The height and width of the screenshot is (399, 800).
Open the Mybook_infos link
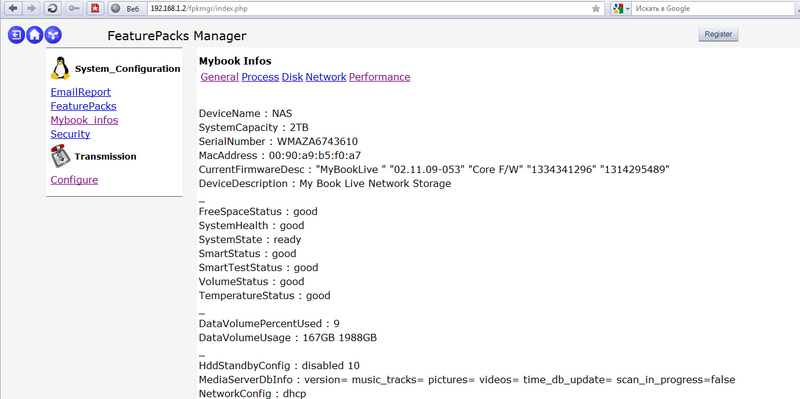(84, 120)
